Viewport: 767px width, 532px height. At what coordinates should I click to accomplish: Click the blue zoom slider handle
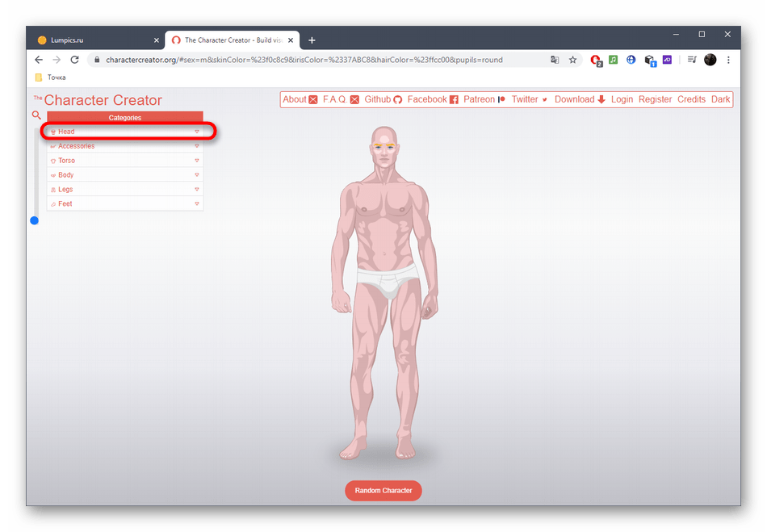(35, 220)
